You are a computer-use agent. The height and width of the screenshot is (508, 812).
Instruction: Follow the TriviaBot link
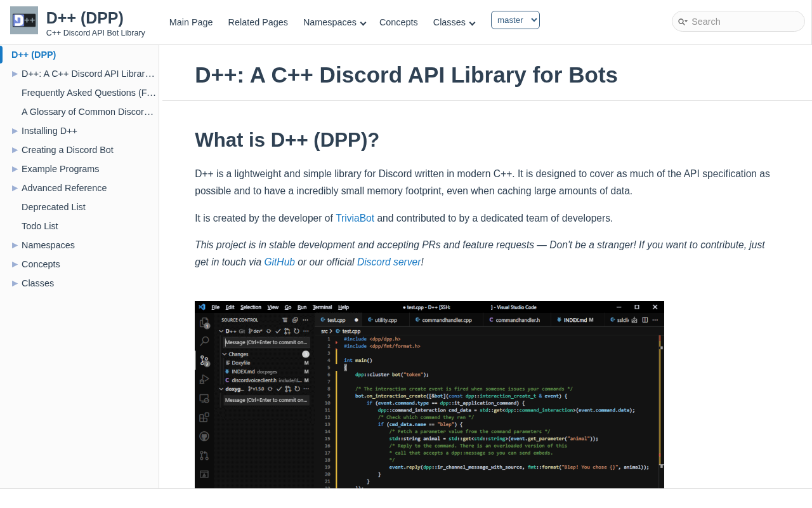355,218
